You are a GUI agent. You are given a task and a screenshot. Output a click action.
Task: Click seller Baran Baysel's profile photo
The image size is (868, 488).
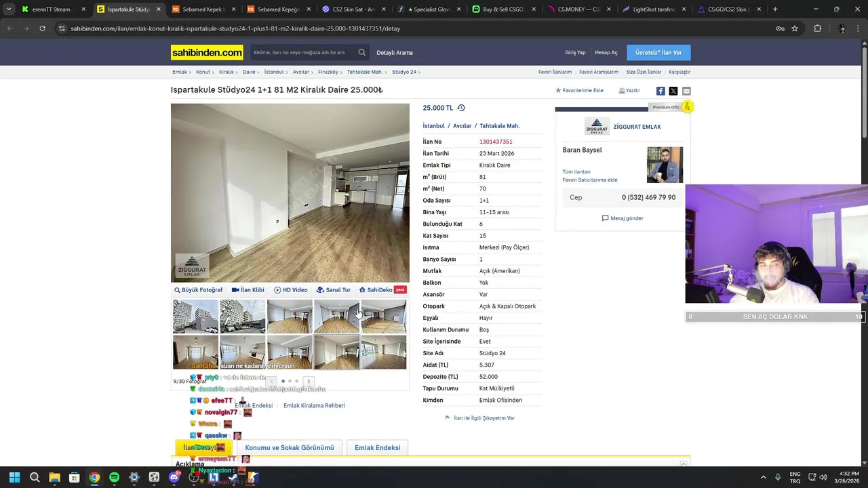pos(665,165)
